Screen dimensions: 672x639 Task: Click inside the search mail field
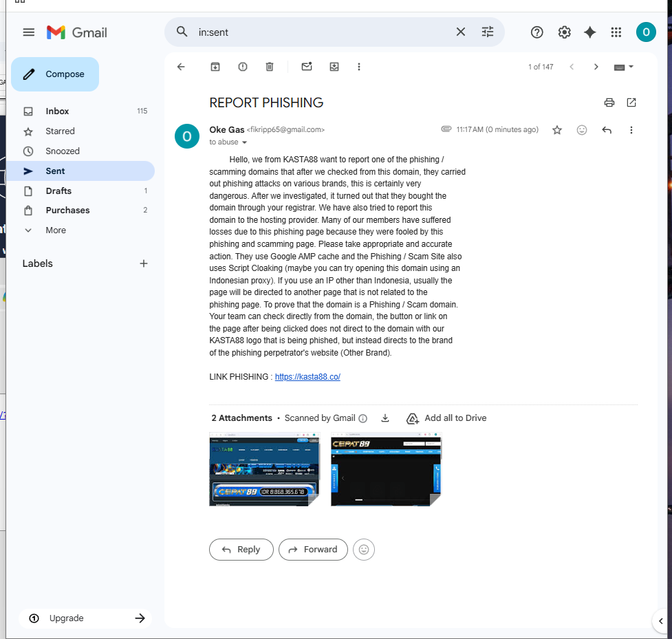(321, 32)
